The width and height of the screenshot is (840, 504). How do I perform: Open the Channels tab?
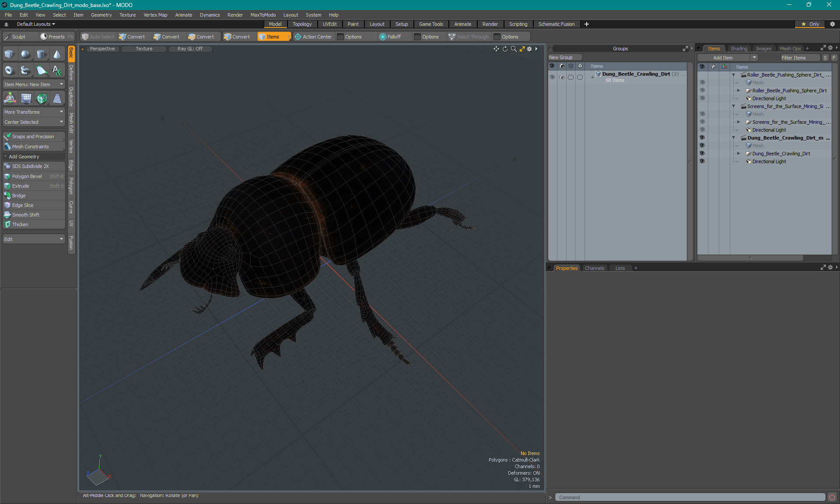[594, 268]
